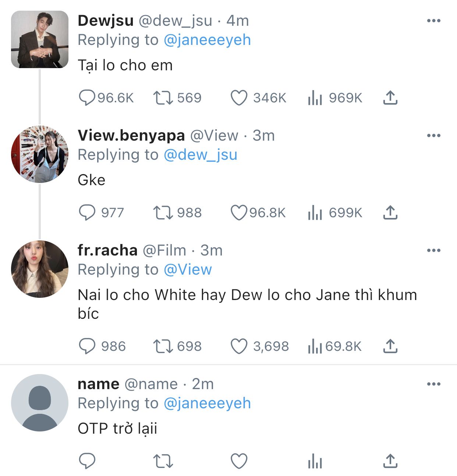Like the "OTP trở lạii" reply

coord(239,461)
